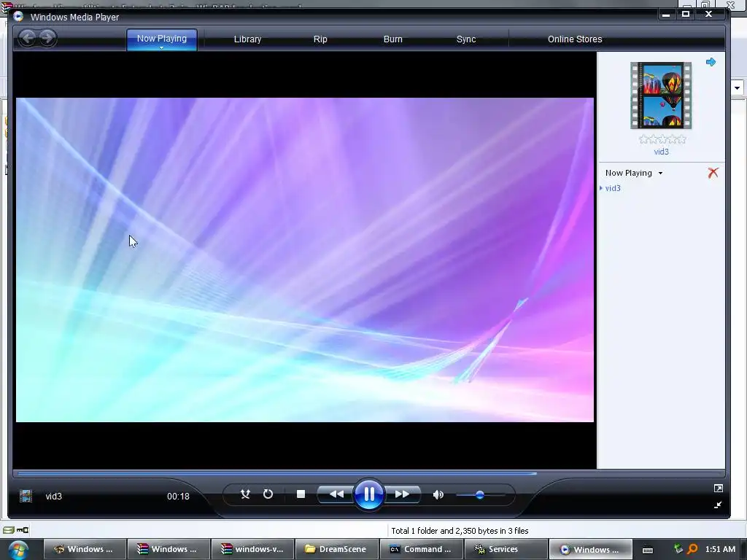The image size is (747, 560).
Task: Switch to the Command taskbar button
Action: [421, 549]
